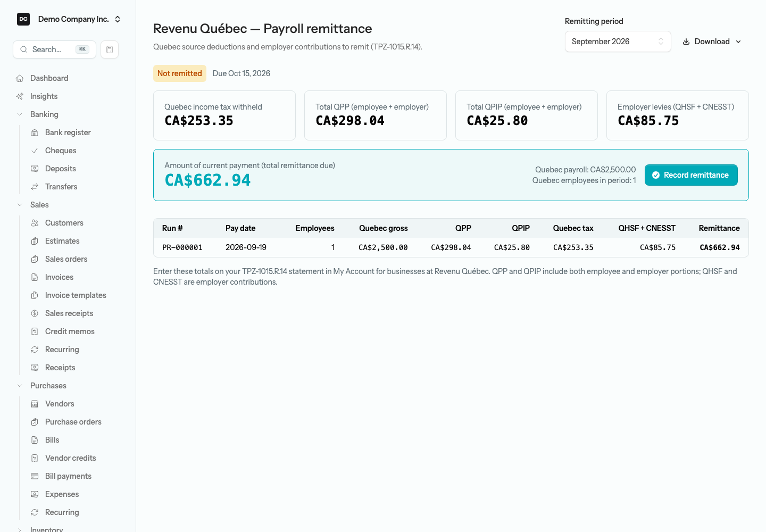Click the calculator icon beside search
Image resolution: width=766 pixels, height=532 pixels.
[110, 49]
